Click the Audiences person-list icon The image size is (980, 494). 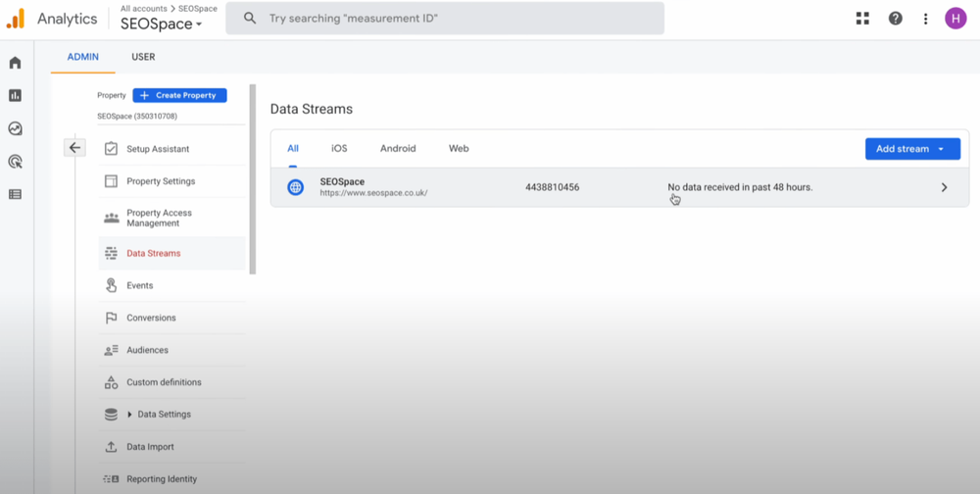(x=112, y=350)
